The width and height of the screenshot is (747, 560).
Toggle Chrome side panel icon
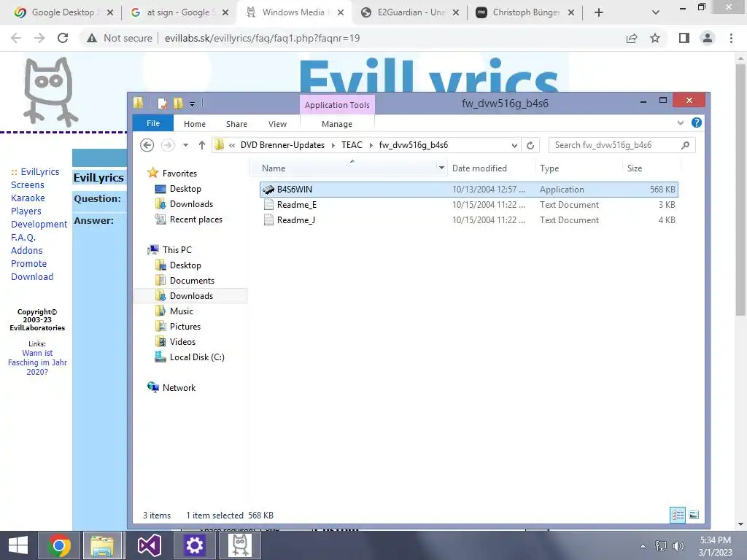pos(684,38)
